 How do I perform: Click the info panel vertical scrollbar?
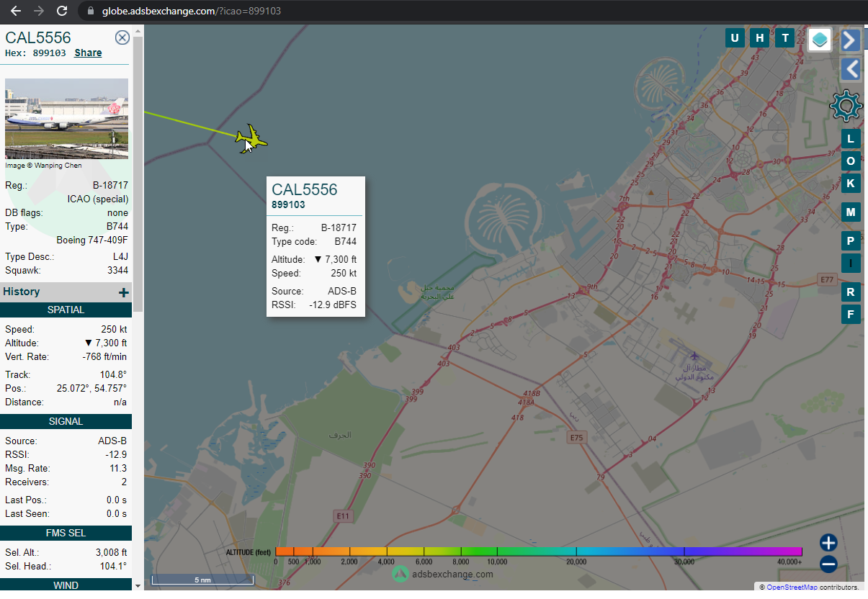pyautogui.click(x=138, y=173)
